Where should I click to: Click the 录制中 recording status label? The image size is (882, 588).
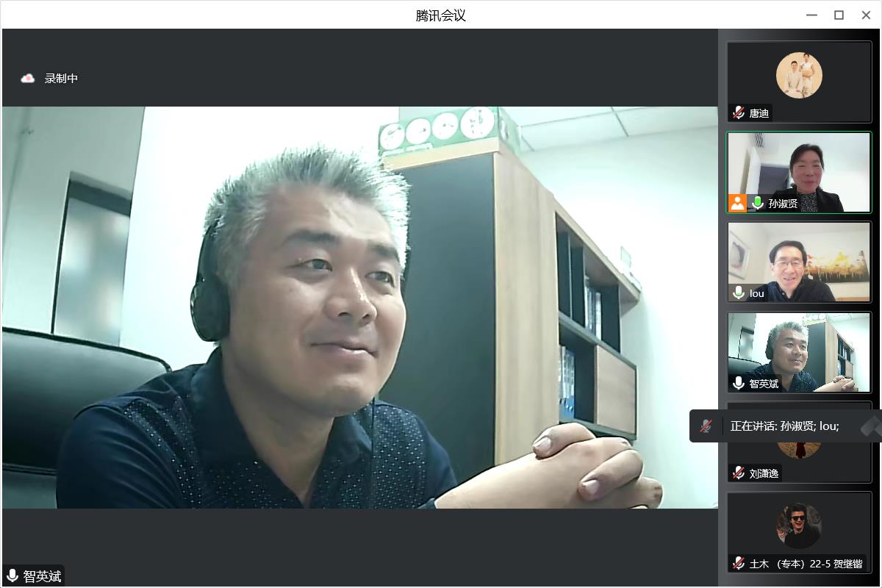click(61, 78)
